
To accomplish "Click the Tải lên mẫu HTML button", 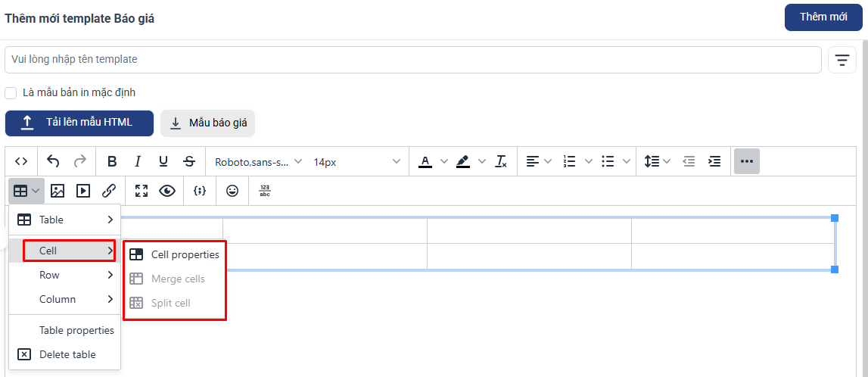I will tap(79, 123).
